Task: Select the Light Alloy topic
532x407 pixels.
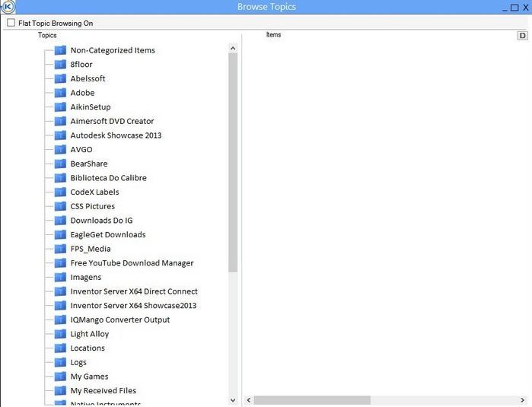Action: pos(90,334)
